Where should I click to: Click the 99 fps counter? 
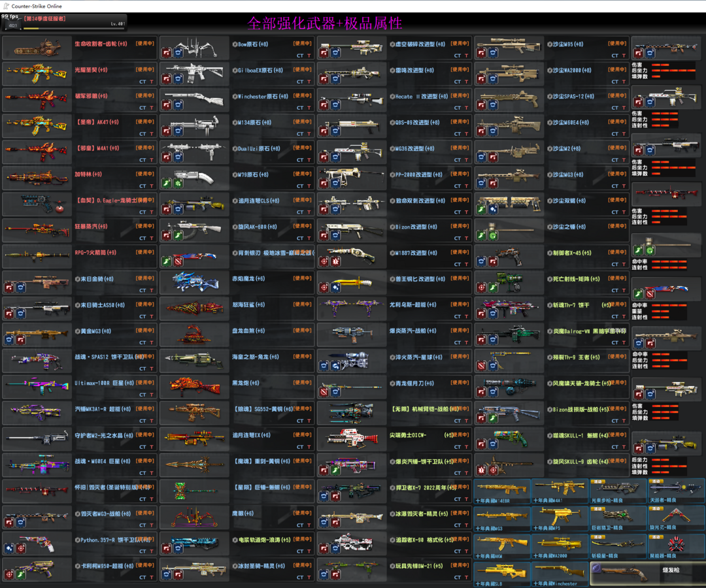(x=9, y=16)
